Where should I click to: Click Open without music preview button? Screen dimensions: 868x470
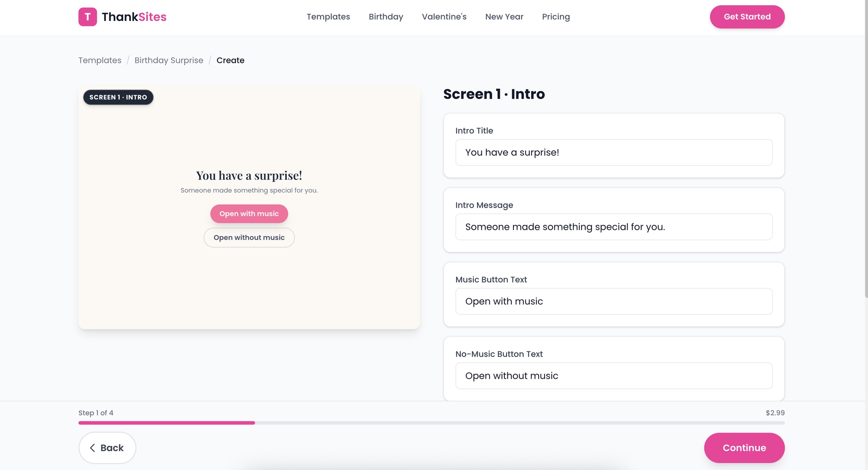249,238
